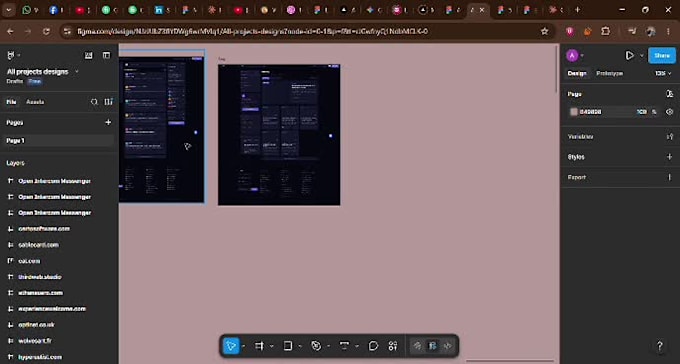The height and width of the screenshot is (364, 680).
Task: Search the file with magnifier icon
Action: pyautogui.click(x=94, y=102)
